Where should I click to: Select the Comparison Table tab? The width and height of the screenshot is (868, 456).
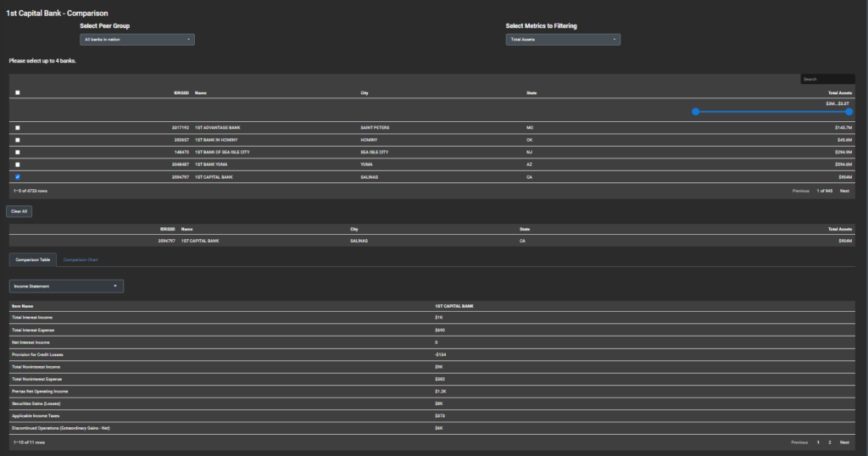[33, 259]
